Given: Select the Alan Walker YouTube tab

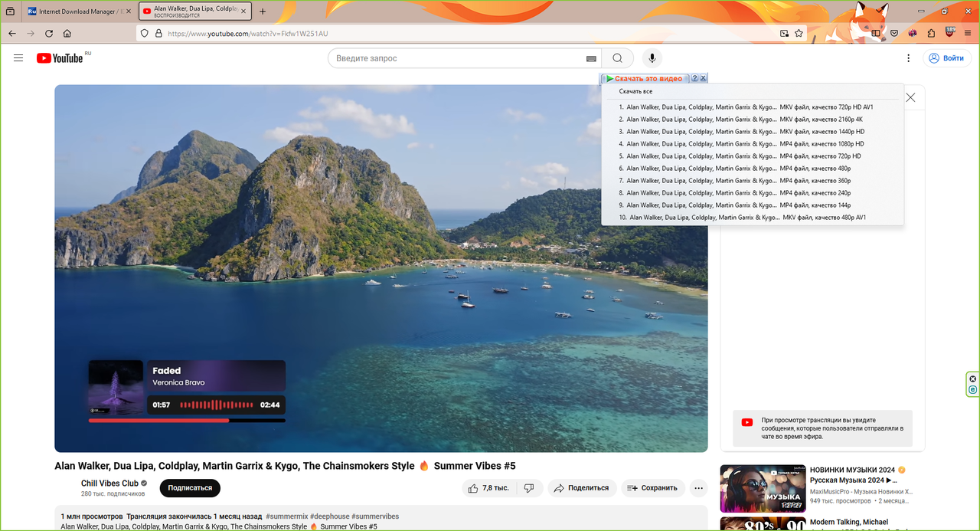Looking at the screenshot, I should [195, 11].
